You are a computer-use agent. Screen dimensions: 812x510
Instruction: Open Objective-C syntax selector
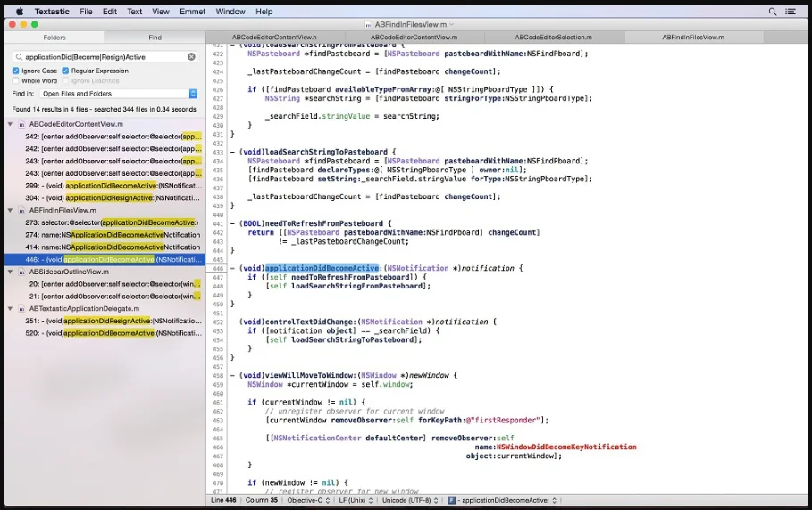click(x=308, y=501)
